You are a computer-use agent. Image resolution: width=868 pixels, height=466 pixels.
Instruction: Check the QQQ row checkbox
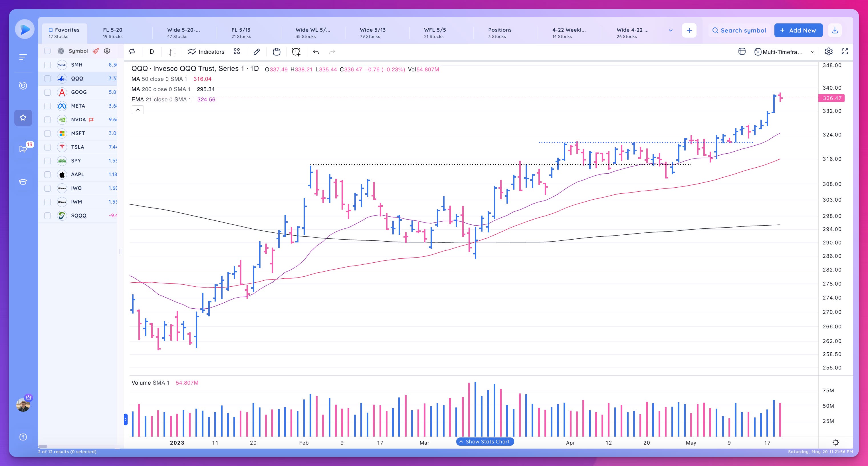48,79
